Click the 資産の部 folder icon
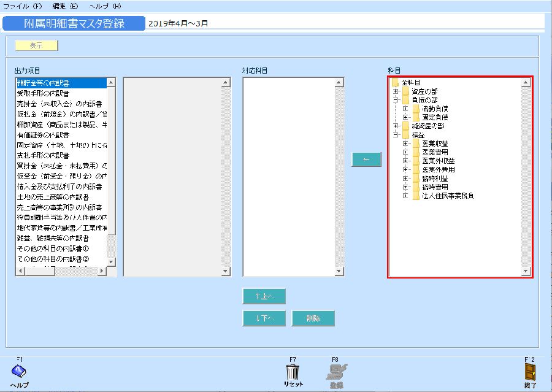The width and height of the screenshot is (552, 392). pyautogui.click(x=406, y=92)
